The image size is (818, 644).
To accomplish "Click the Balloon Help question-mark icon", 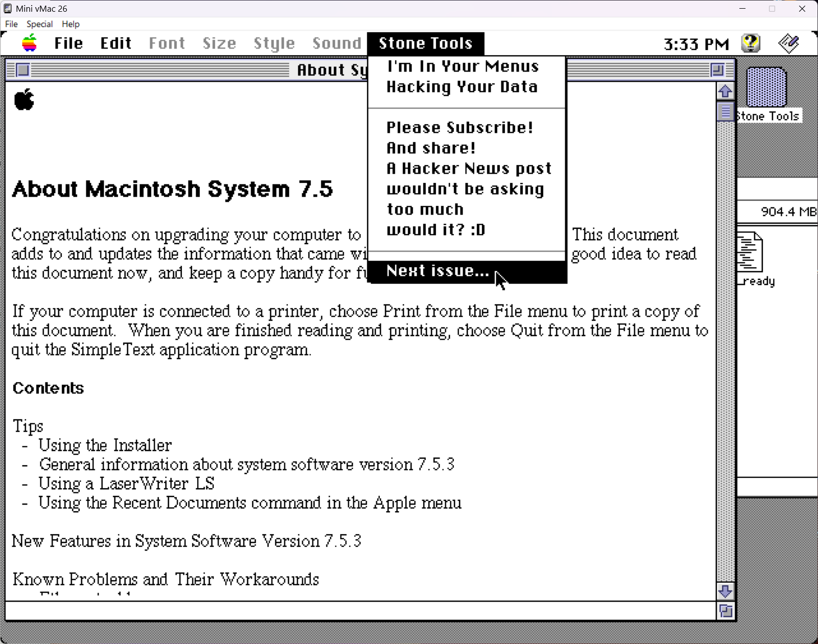I will click(x=751, y=43).
